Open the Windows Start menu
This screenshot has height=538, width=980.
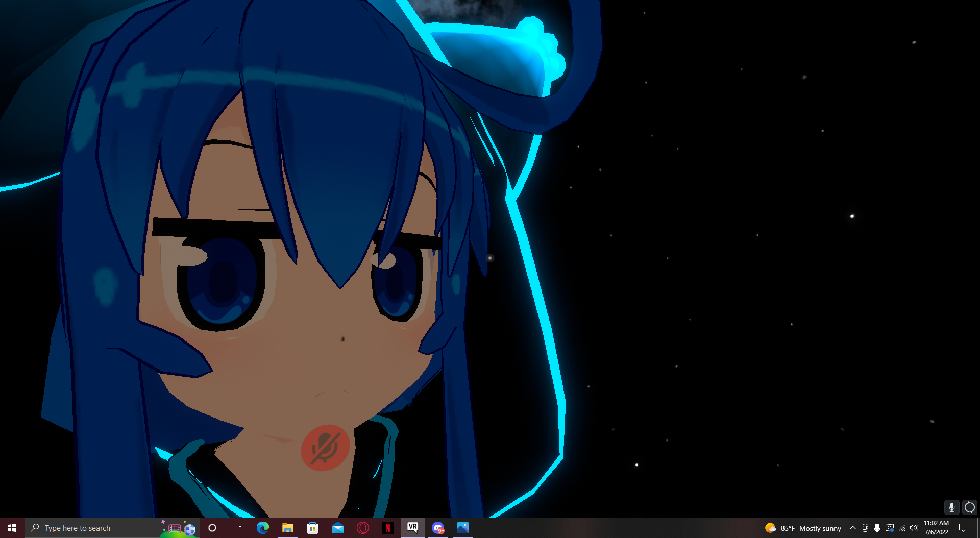pyautogui.click(x=12, y=528)
